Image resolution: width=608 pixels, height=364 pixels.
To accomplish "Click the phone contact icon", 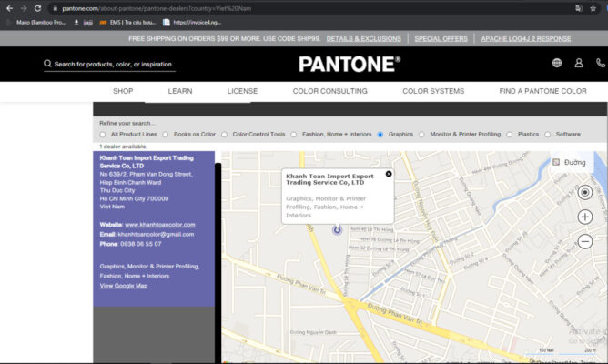I will click(601, 63).
